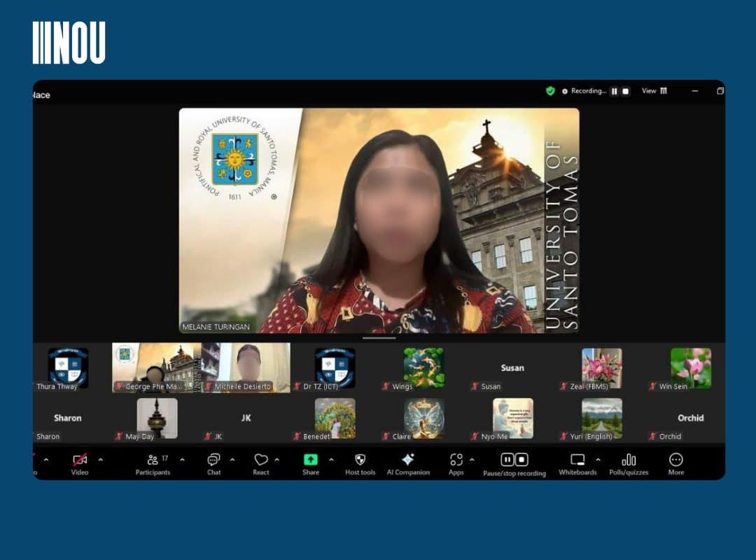This screenshot has height=560, width=756.
Task: Select Yuri (English) participant tile
Action: coord(601,418)
